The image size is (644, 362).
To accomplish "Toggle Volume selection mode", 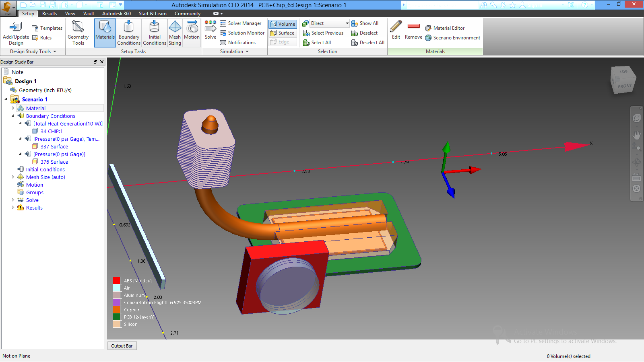I will coord(283,24).
